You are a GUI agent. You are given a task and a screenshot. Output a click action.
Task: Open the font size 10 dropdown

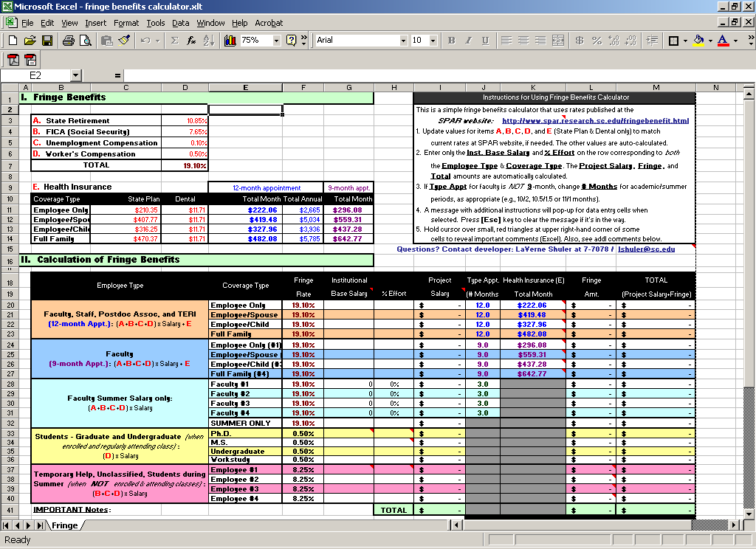point(433,41)
